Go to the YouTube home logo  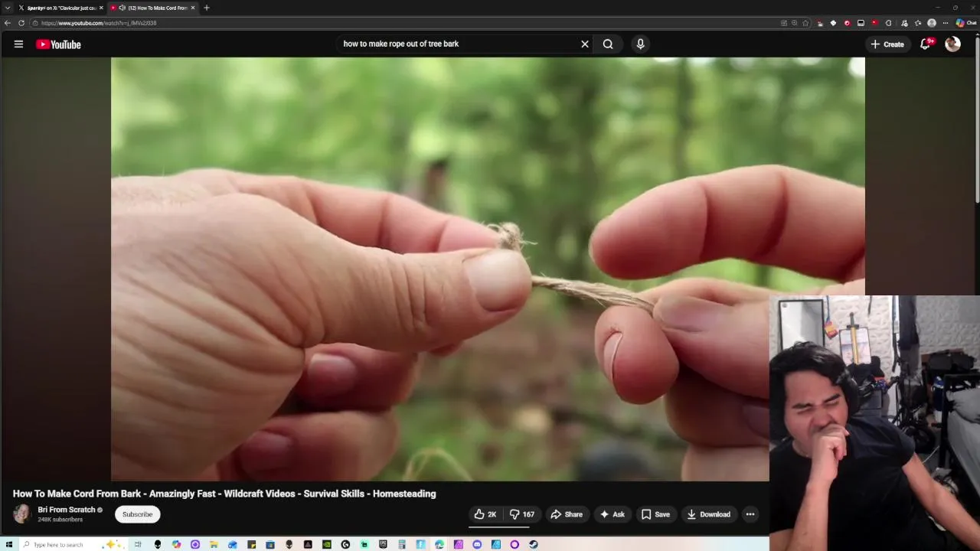pos(58,44)
